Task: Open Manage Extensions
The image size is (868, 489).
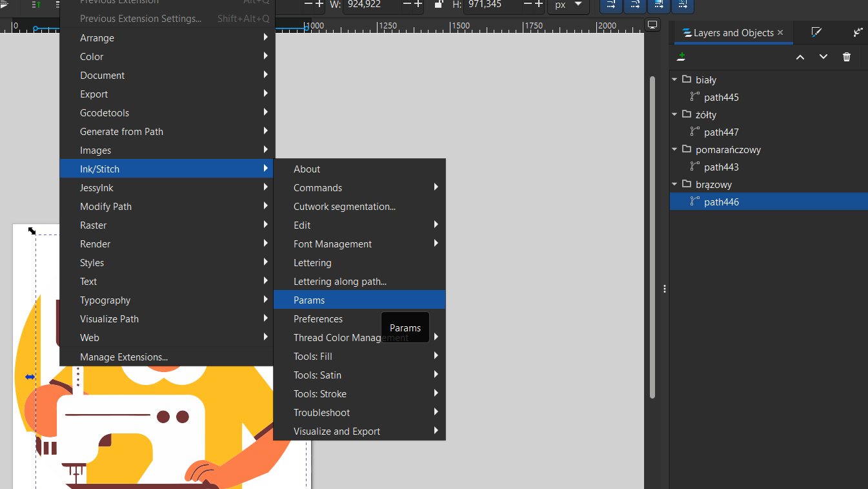Action: coord(167,357)
